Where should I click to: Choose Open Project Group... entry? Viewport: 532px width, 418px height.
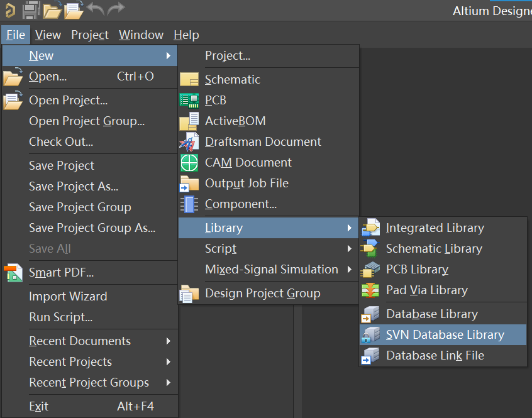tap(90, 121)
